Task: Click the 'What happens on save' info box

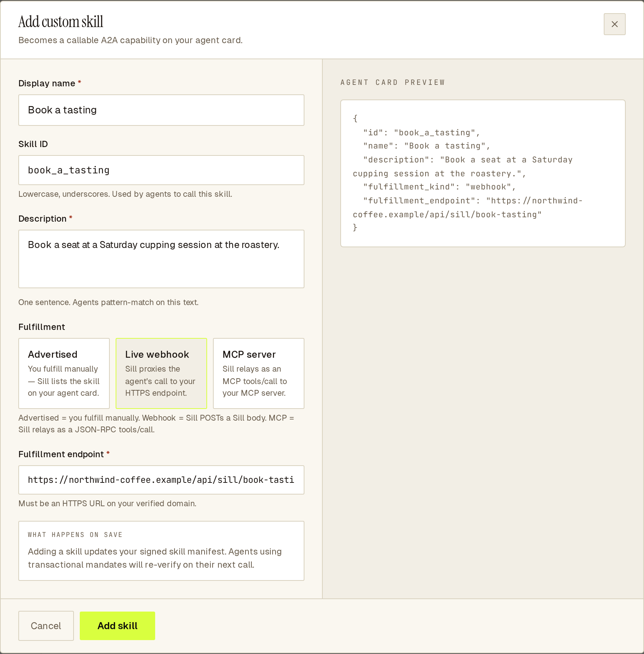Action: click(x=161, y=551)
